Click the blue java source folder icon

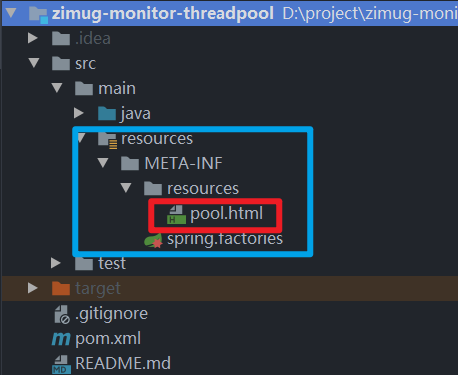pos(107,114)
